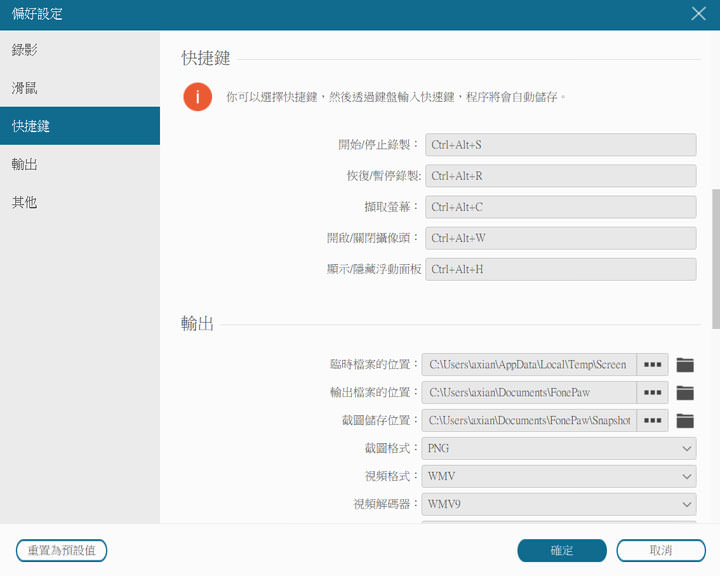Click the vertical scrollbar thumb
Screen dimensions: 720x576
(x=716, y=259)
